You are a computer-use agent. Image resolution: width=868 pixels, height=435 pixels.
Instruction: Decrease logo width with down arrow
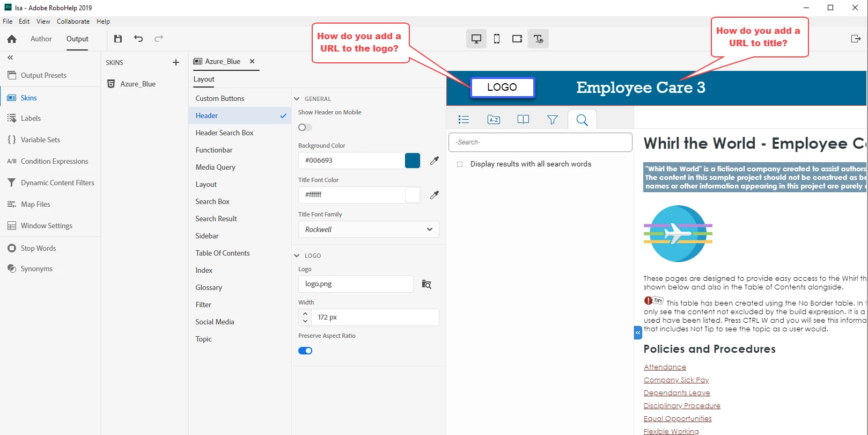coord(305,321)
